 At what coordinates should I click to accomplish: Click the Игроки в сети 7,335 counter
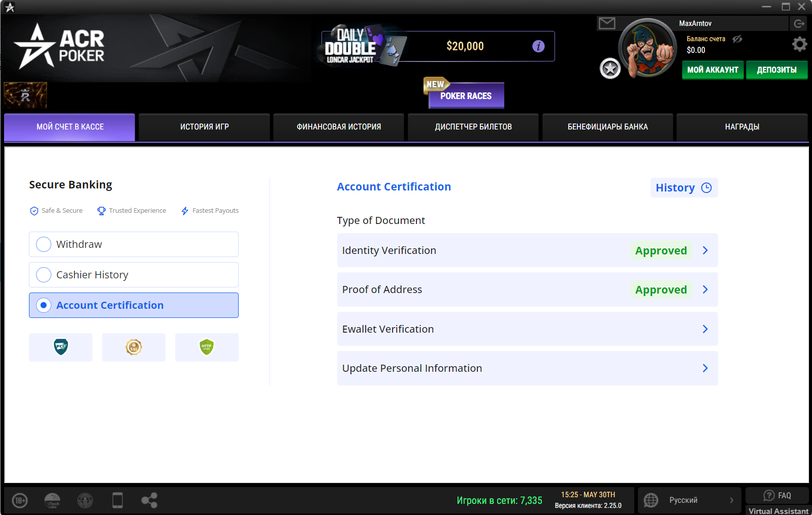(499, 500)
